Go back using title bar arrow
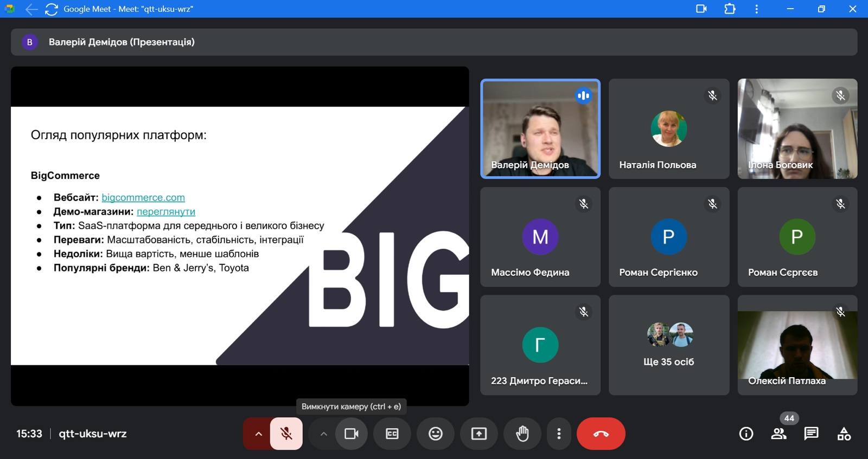The width and height of the screenshot is (868, 459). pyautogui.click(x=31, y=9)
